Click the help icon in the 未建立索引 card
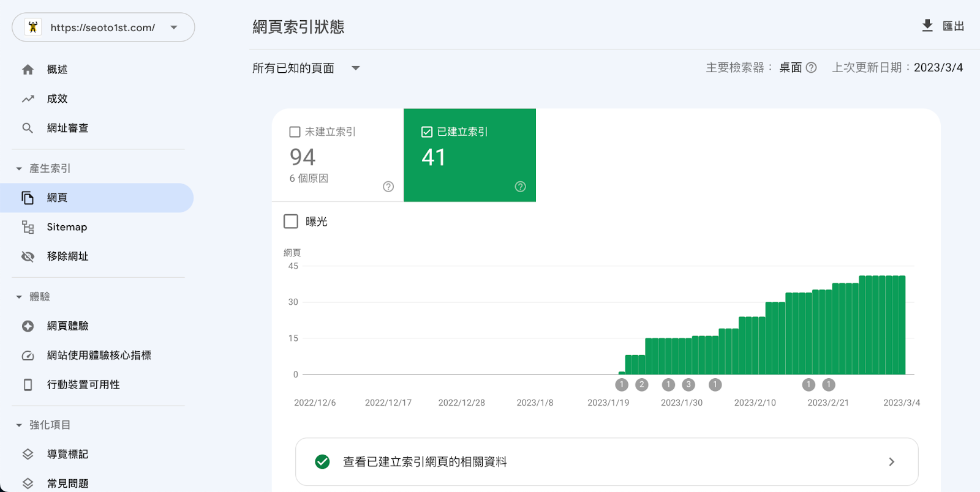This screenshot has height=492, width=980. click(x=388, y=187)
